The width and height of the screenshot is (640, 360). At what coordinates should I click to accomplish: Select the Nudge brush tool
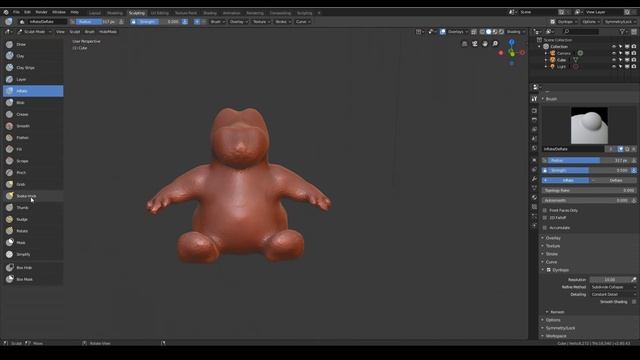33,219
